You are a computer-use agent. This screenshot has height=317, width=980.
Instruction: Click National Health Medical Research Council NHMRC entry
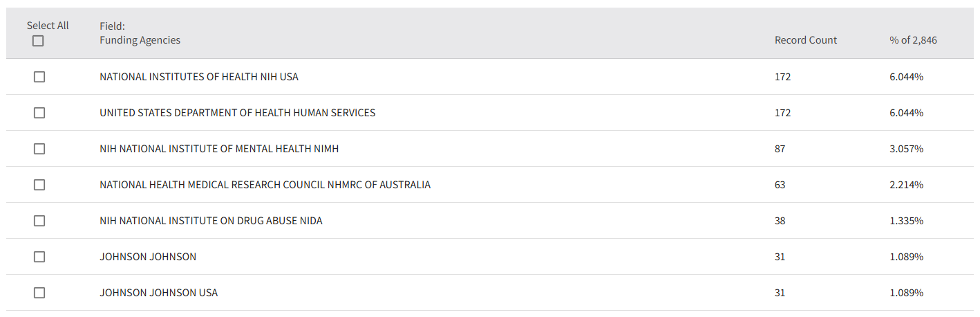coord(265,185)
